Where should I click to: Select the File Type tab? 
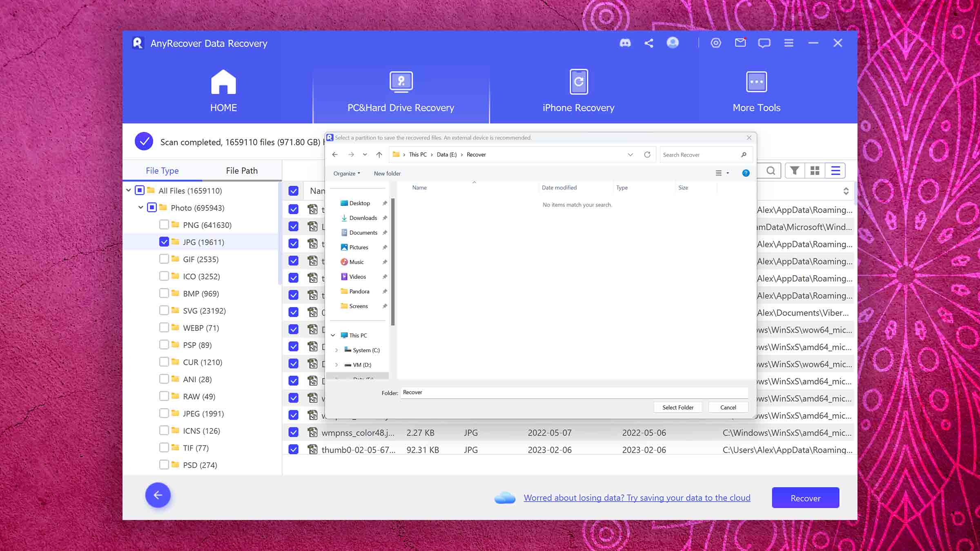pyautogui.click(x=162, y=171)
